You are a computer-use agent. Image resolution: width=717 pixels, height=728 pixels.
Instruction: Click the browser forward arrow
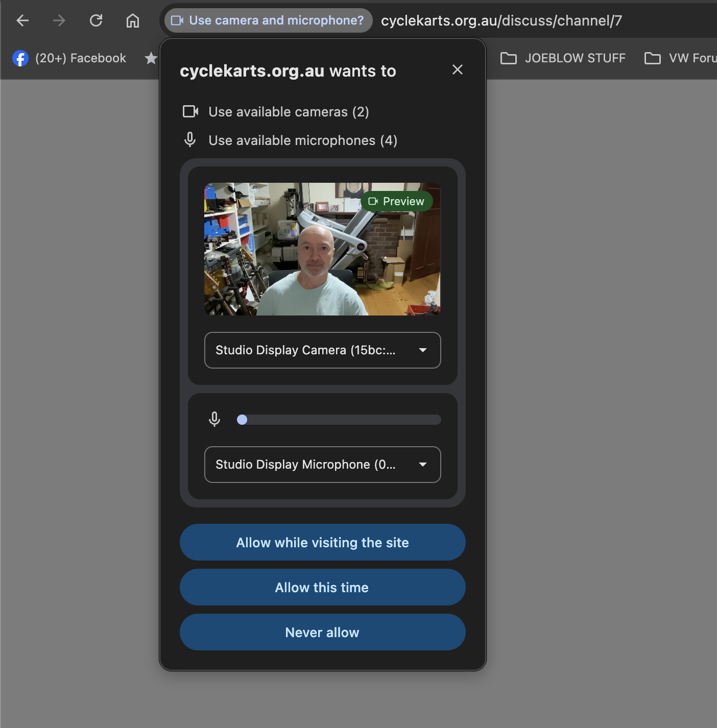coord(59,20)
